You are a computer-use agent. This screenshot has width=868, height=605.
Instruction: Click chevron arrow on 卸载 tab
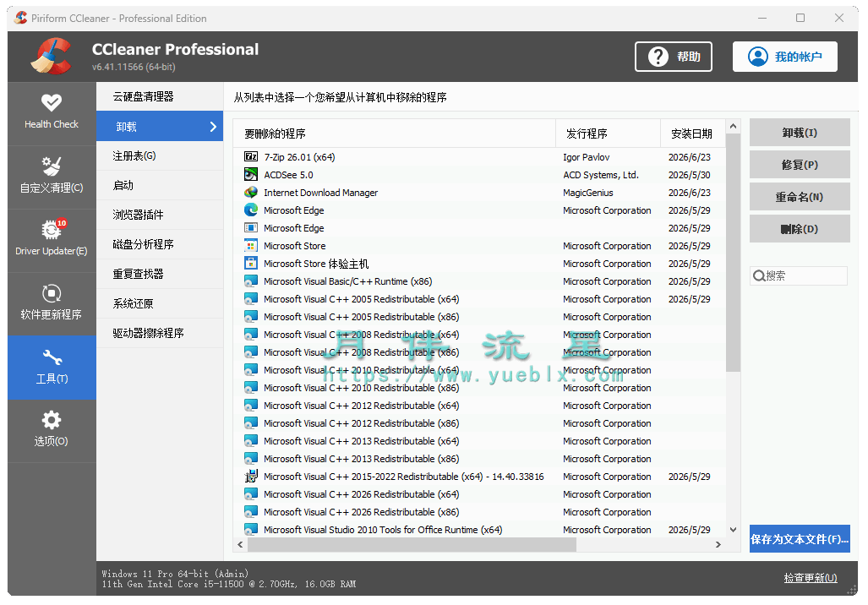tap(213, 127)
